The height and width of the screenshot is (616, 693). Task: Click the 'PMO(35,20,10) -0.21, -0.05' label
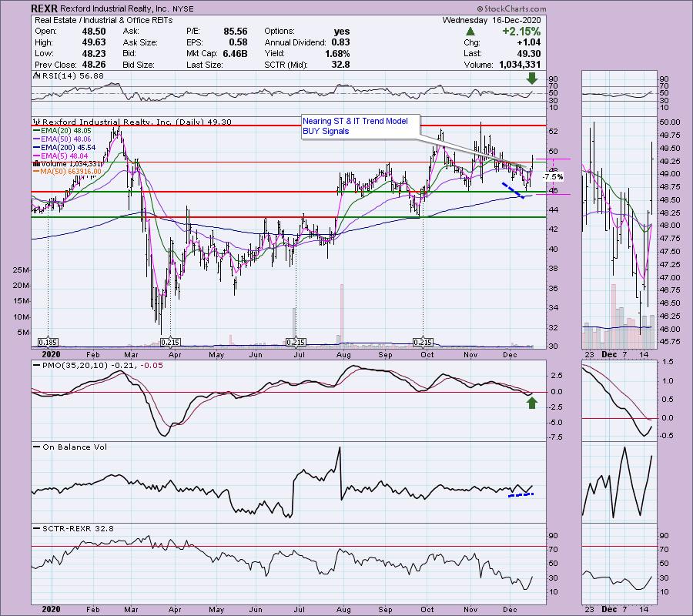tap(102, 366)
